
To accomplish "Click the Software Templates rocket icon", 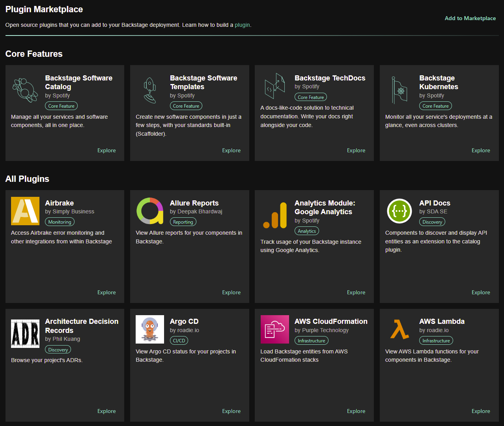I will click(150, 90).
